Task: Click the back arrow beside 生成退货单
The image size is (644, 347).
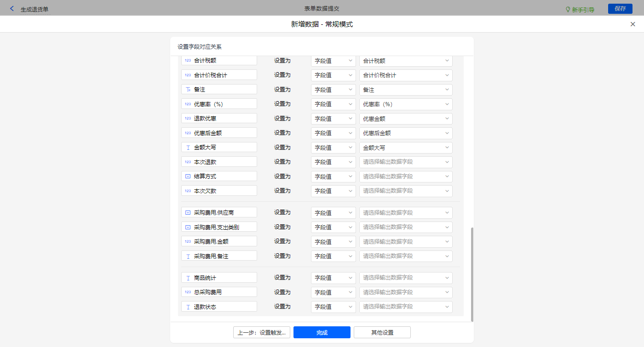Action: point(12,9)
